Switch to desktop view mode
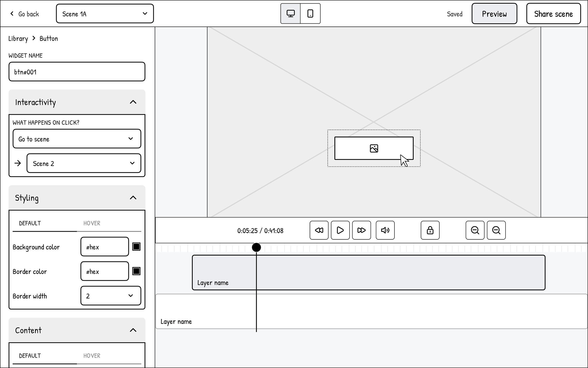The width and height of the screenshot is (588, 368). (x=291, y=14)
